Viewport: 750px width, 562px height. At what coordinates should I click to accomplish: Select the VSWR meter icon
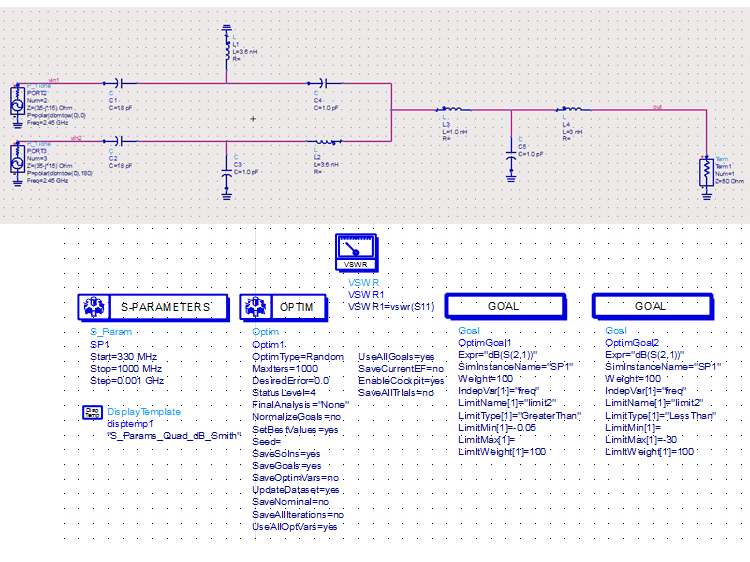point(356,252)
